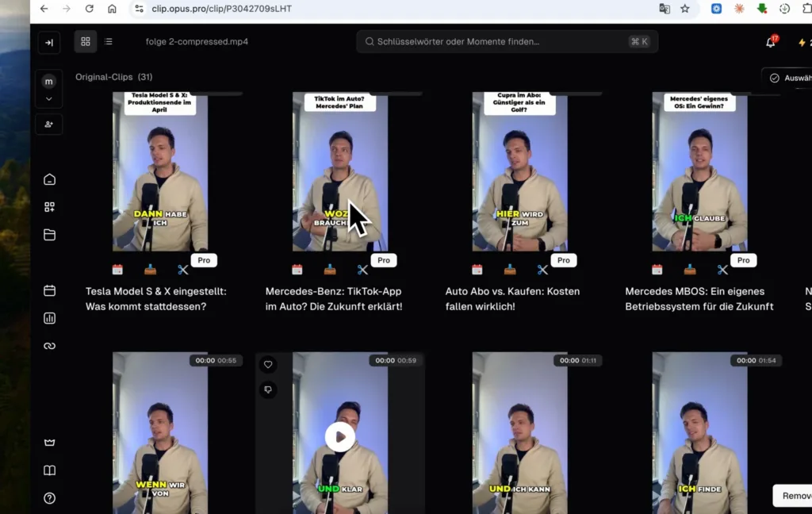Screen dimensions: 812x514
Task: Open the 'm' workspace avatar
Action: [48, 82]
